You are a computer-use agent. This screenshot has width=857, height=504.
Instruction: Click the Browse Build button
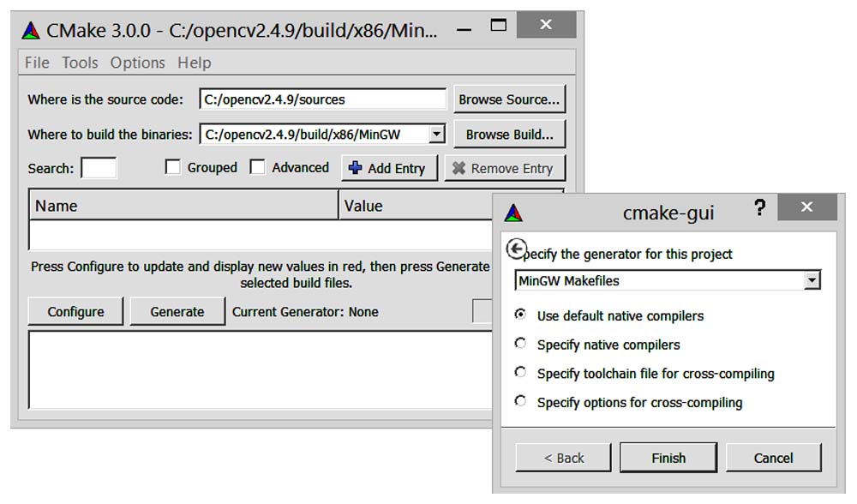coord(509,135)
